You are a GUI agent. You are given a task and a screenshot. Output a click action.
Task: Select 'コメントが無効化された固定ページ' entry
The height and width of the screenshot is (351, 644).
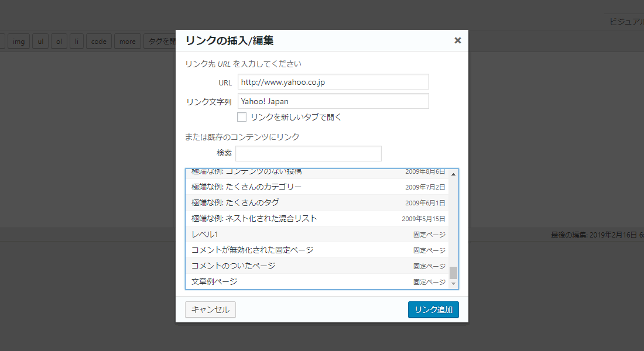[316, 250]
